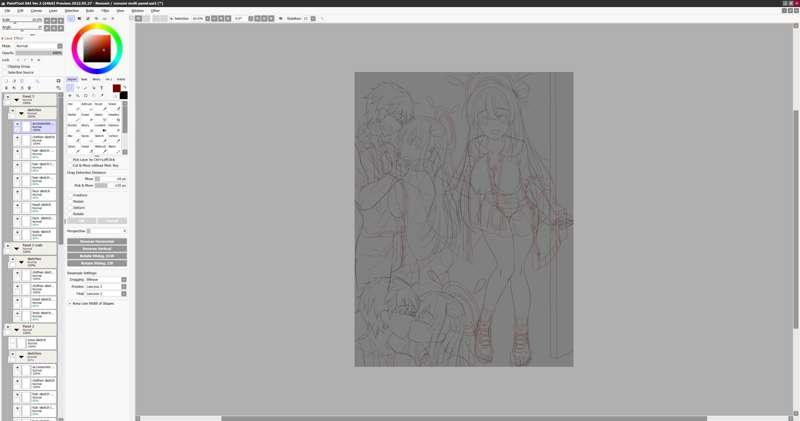Delete the selected layer with trash icon
800x421 pixels.
pyautogui.click(x=30, y=88)
